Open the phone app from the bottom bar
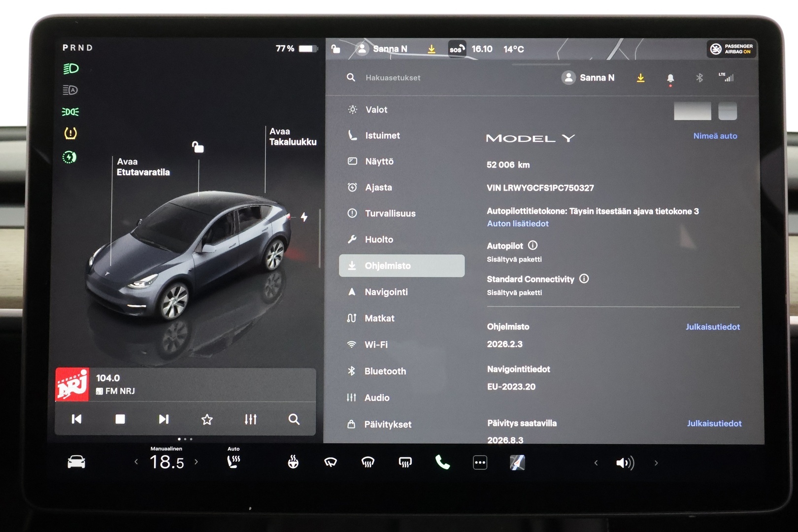The width and height of the screenshot is (798, 532). [442, 463]
